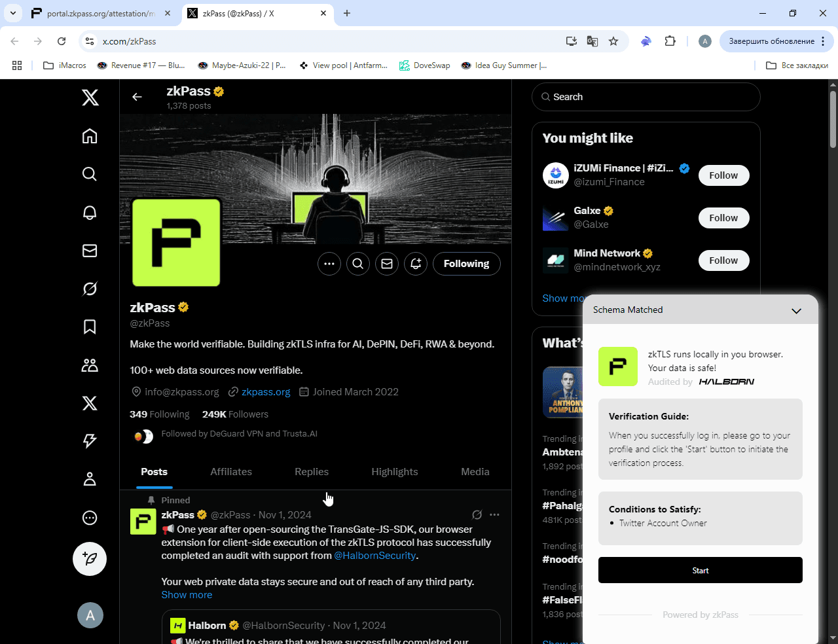Switch to portal.zkpass.org browser tab
The width and height of the screenshot is (838, 644).
pyautogui.click(x=101, y=13)
